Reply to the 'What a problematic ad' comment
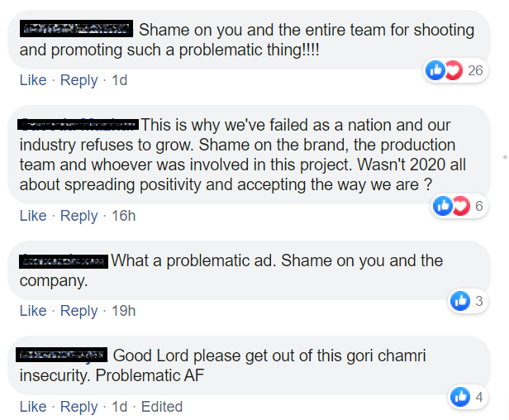 78,311
